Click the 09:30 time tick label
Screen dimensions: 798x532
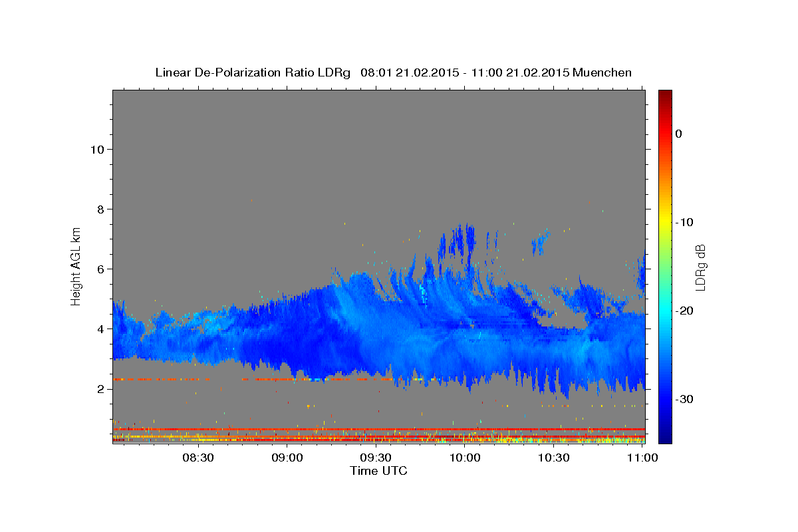376,458
